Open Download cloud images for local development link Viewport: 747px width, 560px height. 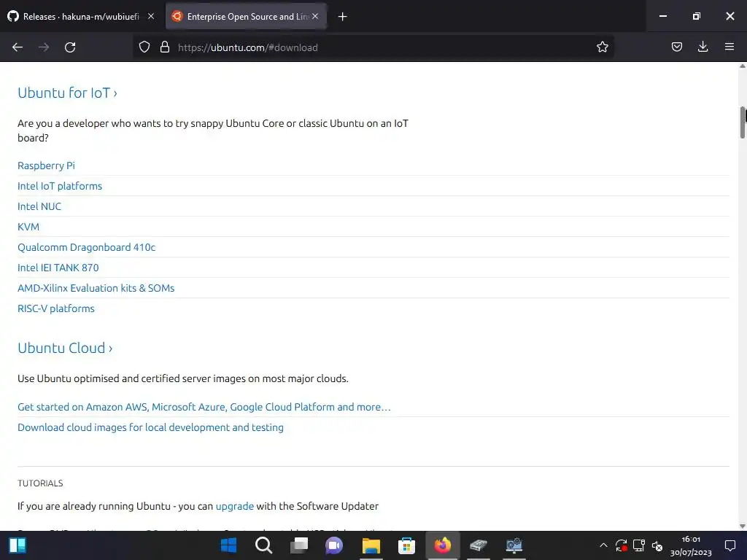[x=150, y=427]
